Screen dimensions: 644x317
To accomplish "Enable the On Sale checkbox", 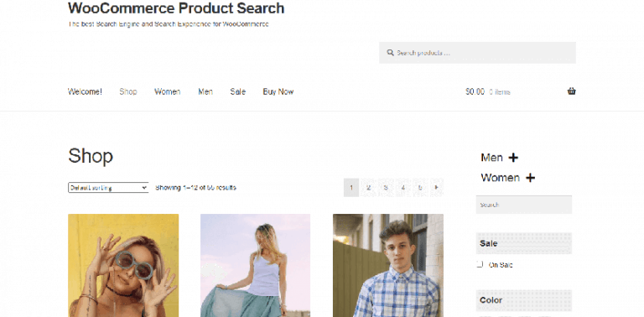I will click(480, 264).
